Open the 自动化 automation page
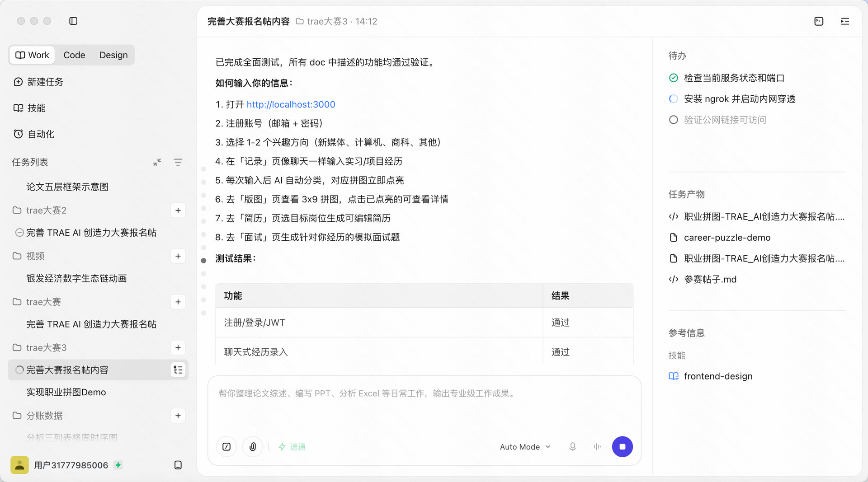The width and height of the screenshot is (868, 482). click(34, 134)
